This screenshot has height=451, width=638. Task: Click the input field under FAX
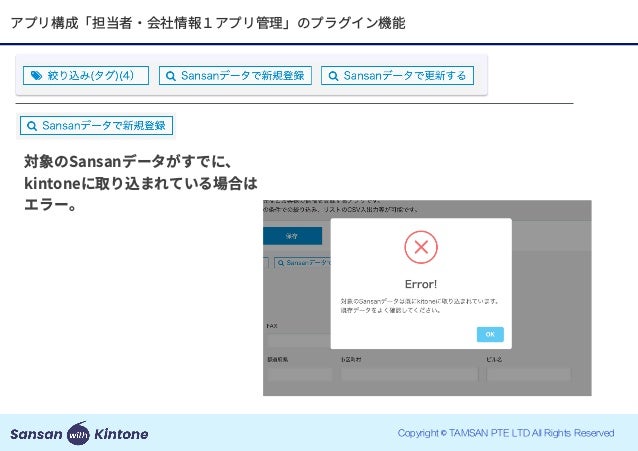(298, 340)
